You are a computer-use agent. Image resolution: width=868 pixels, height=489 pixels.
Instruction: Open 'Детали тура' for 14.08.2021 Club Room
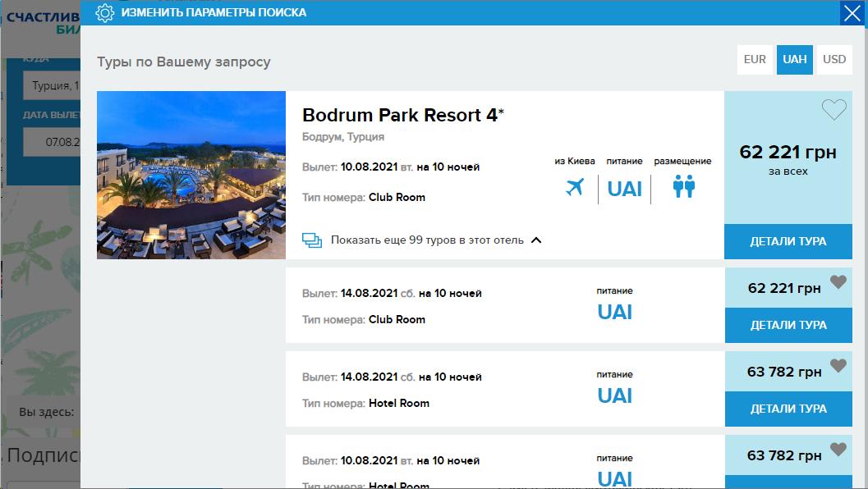788,326
